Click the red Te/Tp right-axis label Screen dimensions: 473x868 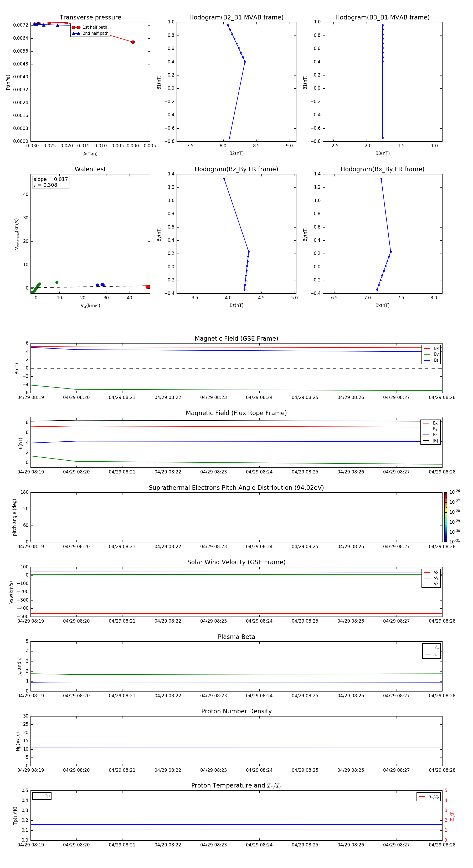453,816
